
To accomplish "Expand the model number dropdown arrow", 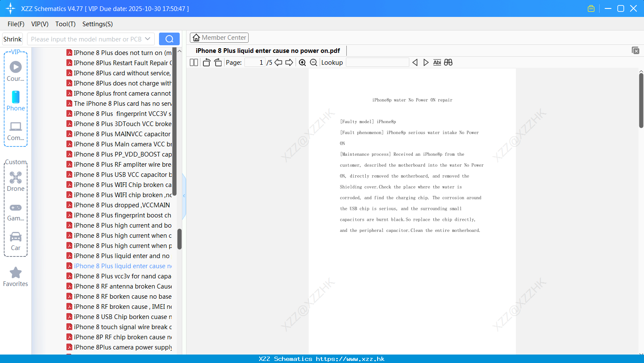I will [x=148, y=39].
